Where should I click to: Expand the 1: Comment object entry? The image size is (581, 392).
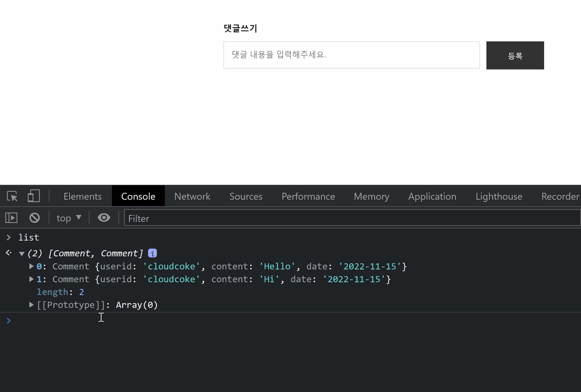point(31,279)
